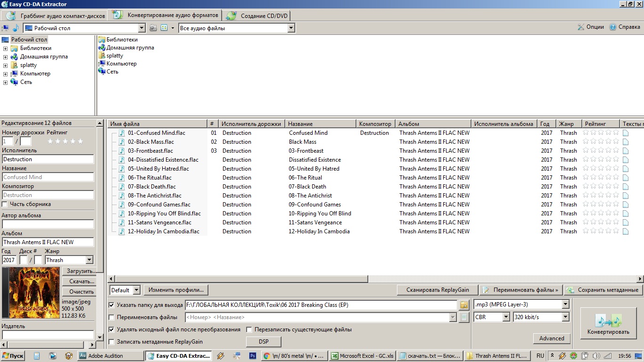
Task: Click the Альбом input field
Action: [x=48, y=242]
